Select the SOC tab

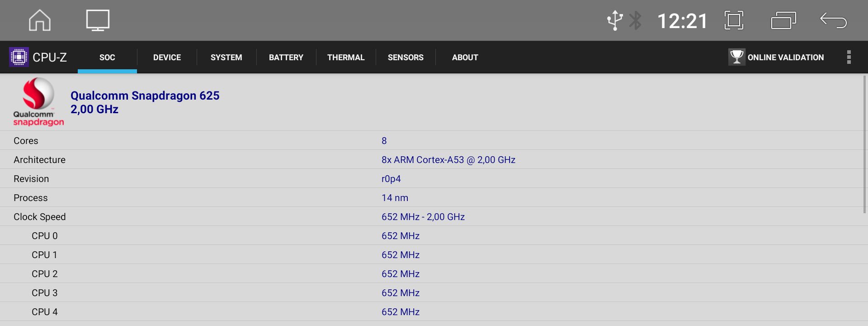pos(107,58)
